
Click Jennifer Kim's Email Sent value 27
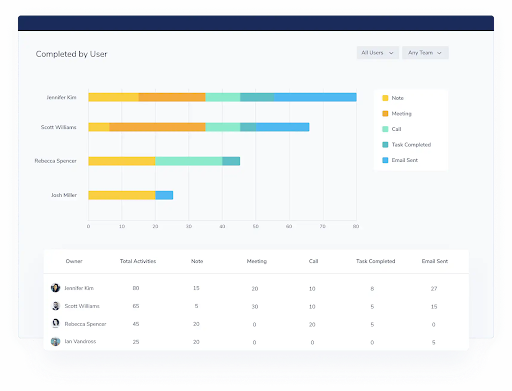pos(434,289)
